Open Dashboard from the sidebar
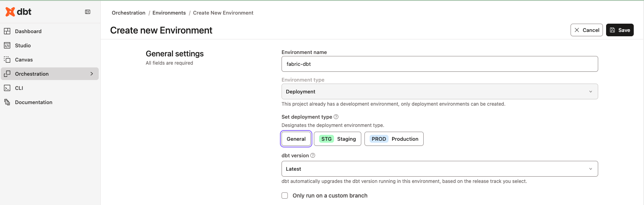644x205 pixels. point(50,31)
